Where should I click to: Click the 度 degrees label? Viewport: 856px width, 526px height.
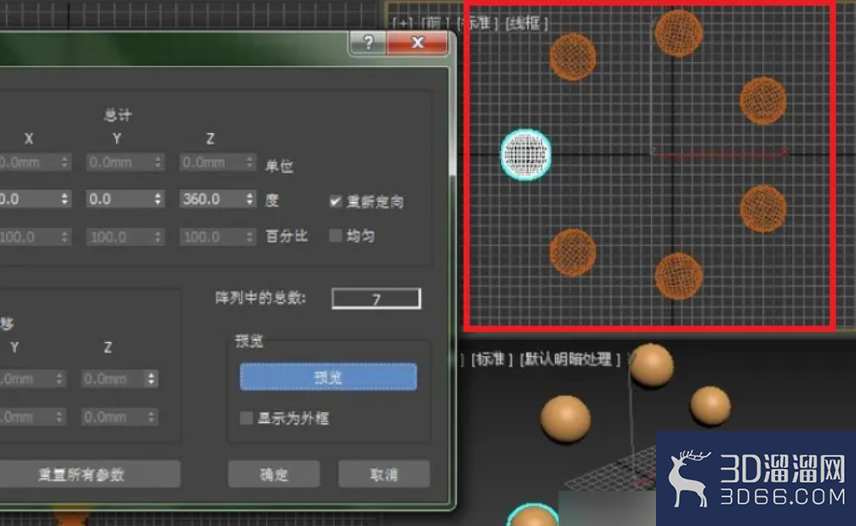[272, 200]
